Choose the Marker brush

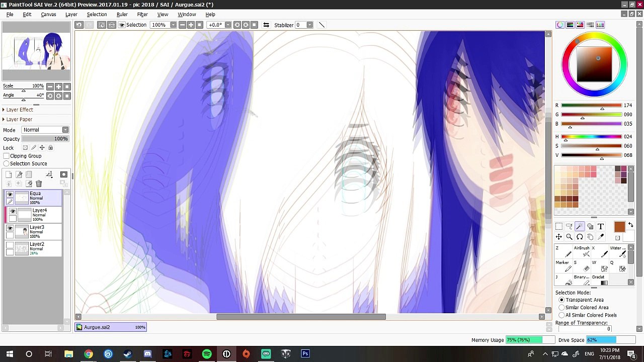pos(563,265)
